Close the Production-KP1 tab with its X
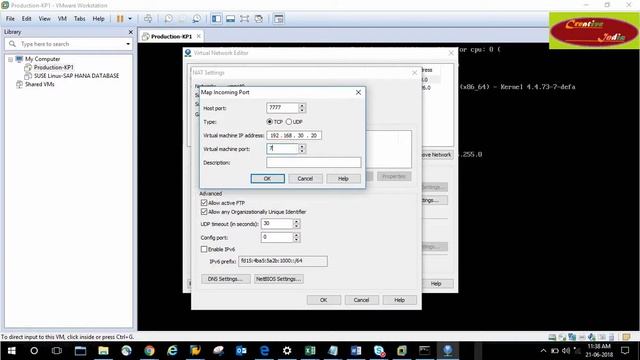The image size is (640, 360). [x=199, y=36]
